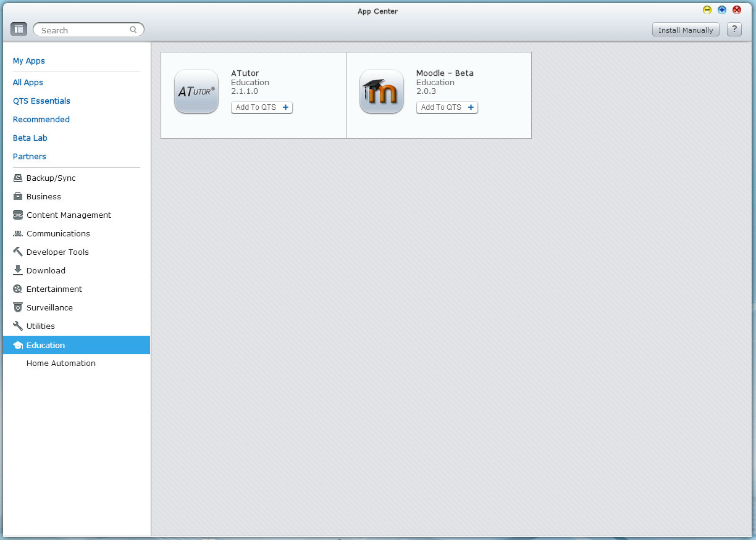756x540 pixels.
Task: Toggle the sidebar panel view icon
Action: click(19, 29)
